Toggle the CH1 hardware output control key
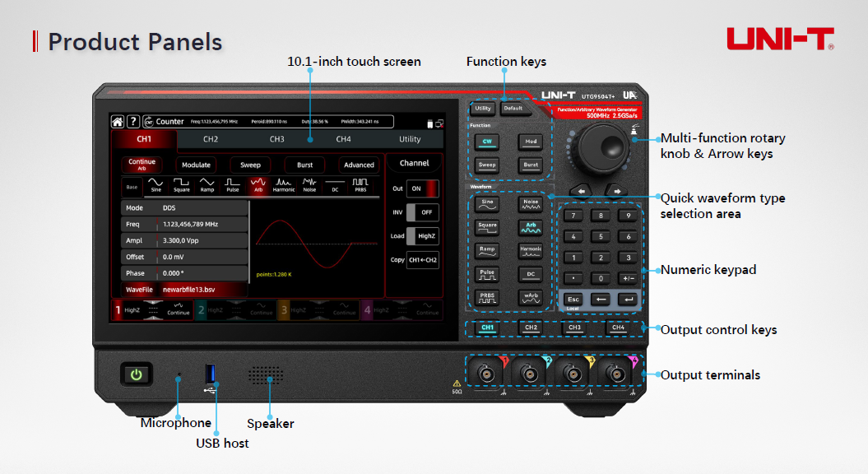 click(x=487, y=328)
